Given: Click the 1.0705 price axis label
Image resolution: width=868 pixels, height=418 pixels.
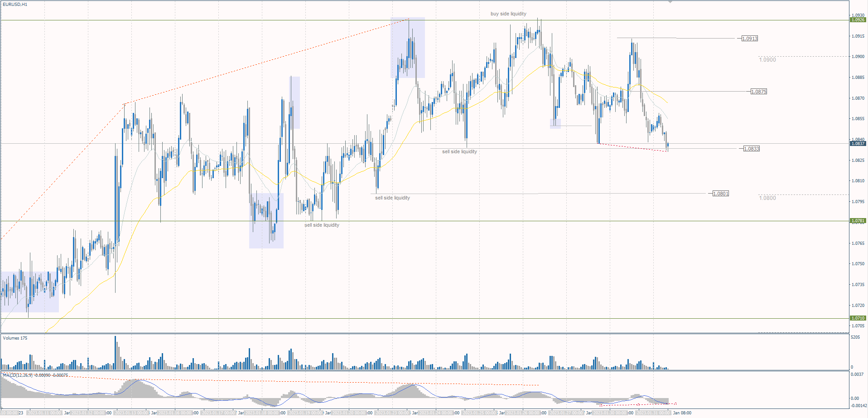Looking at the screenshot, I should coord(858,326).
